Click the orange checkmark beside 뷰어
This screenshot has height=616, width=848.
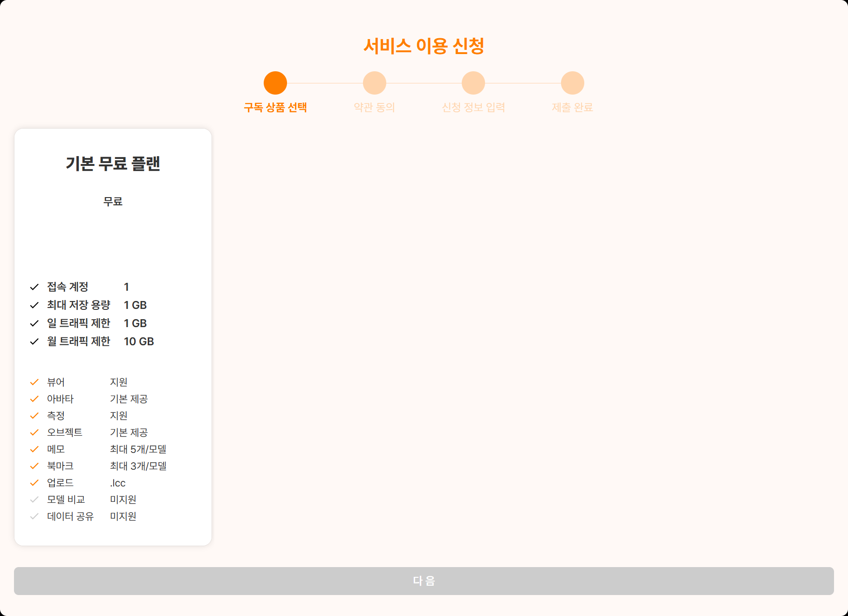coord(34,382)
